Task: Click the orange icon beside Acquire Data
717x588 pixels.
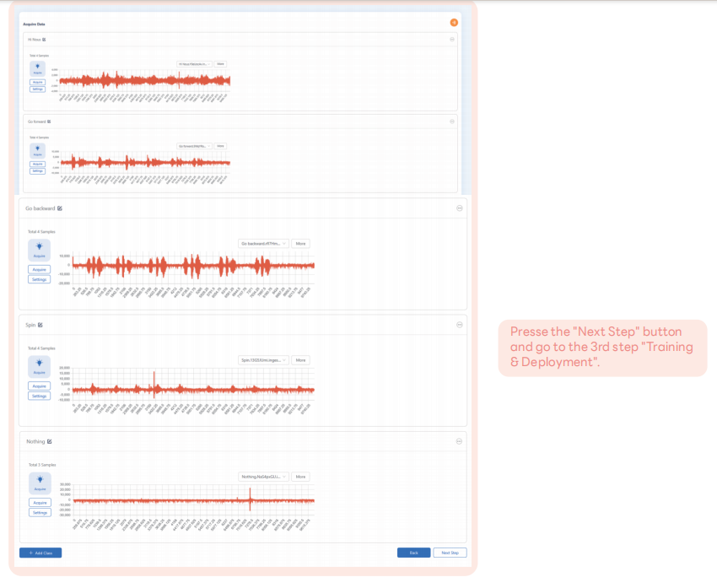Action: (x=454, y=23)
